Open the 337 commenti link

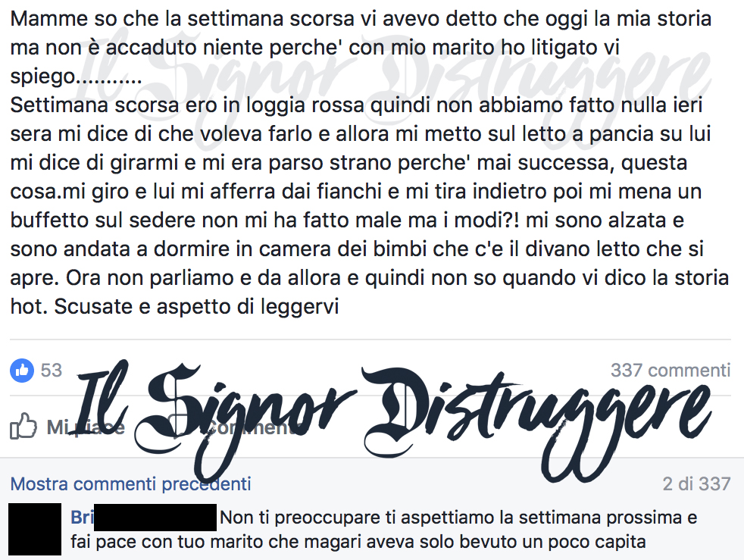point(671,370)
